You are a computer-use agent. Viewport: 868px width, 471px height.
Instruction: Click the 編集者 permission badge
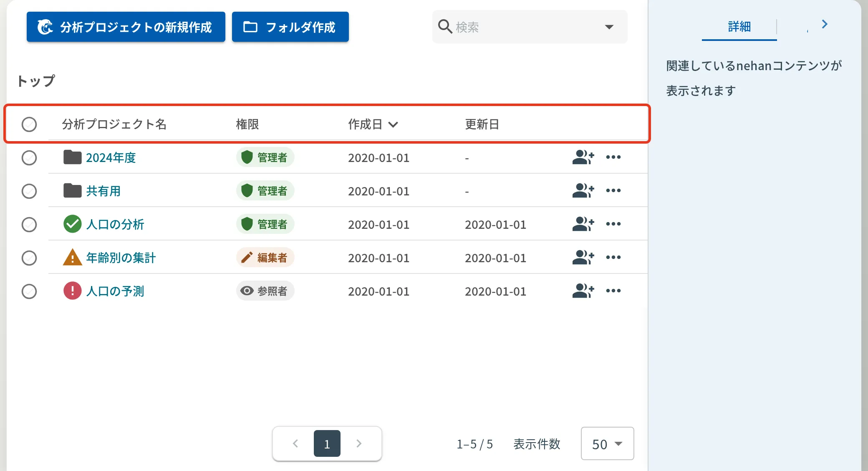[x=265, y=257]
